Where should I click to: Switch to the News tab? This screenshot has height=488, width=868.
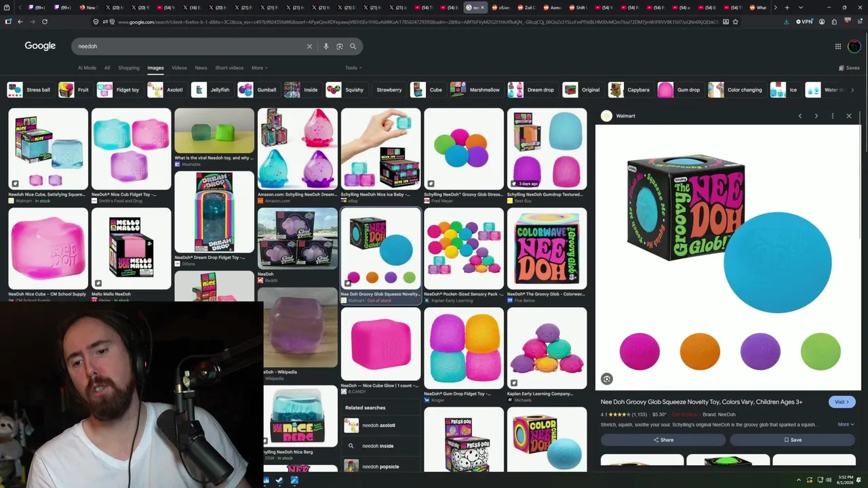point(201,68)
